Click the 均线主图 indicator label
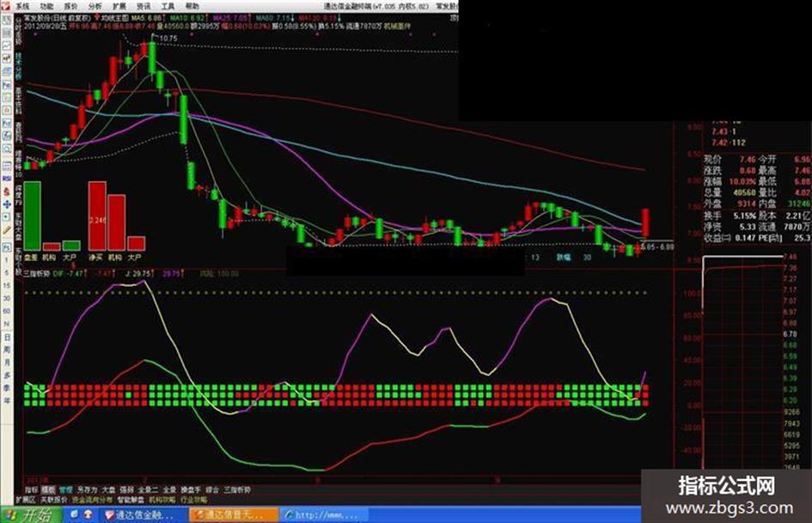The height and width of the screenshot is (523, 812). click(114, 18)
